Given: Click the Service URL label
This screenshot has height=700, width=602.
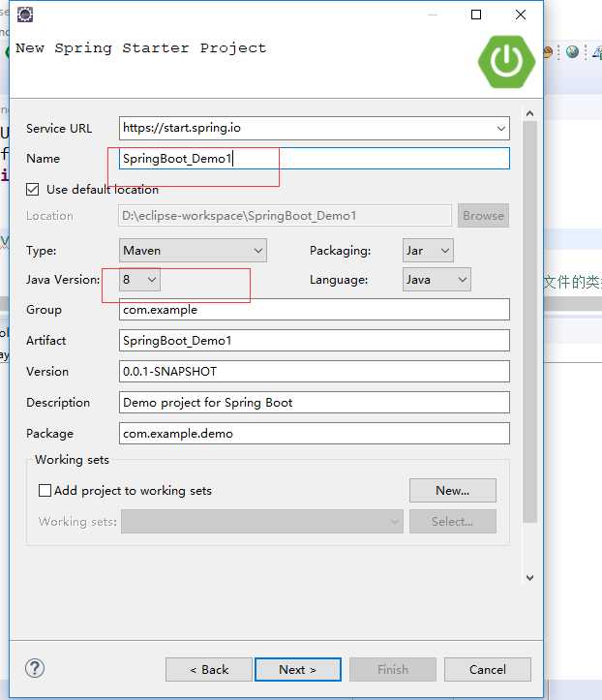Looking at the screenshot, I should 59,129.
